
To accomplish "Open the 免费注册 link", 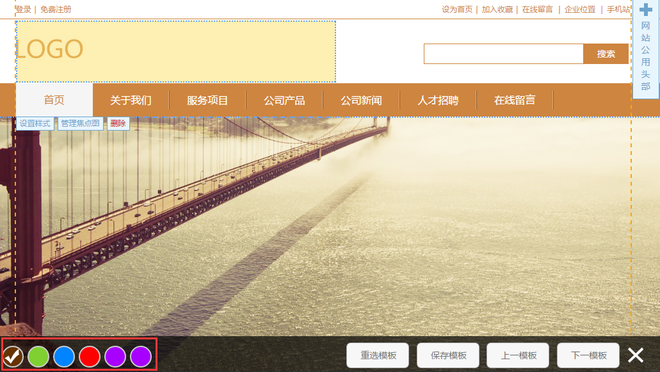I will [x=56, y=9].
